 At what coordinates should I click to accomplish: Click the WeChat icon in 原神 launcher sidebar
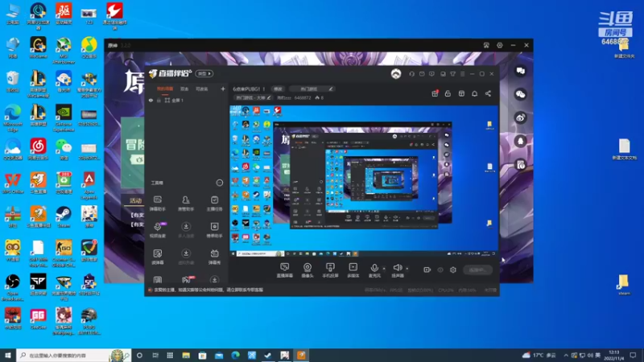tap(520, 94)
